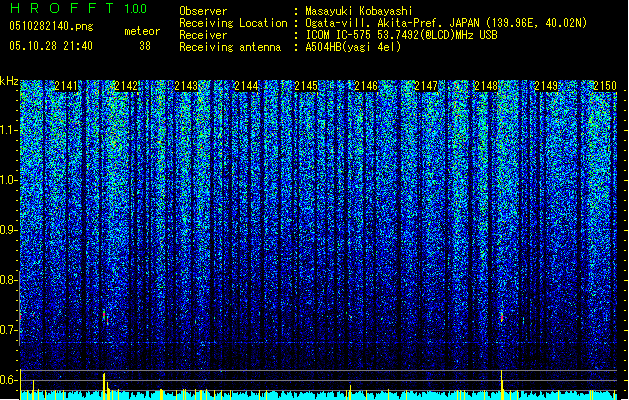
Task: Click the 0.9 kHz axis tick label
Action: (x=8, y=230)
